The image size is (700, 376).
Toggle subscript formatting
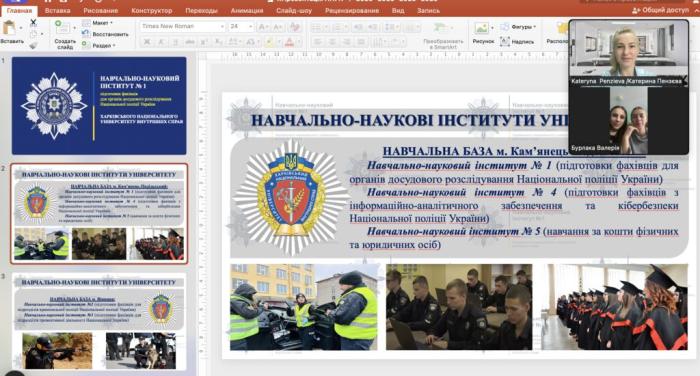point(218,42)
